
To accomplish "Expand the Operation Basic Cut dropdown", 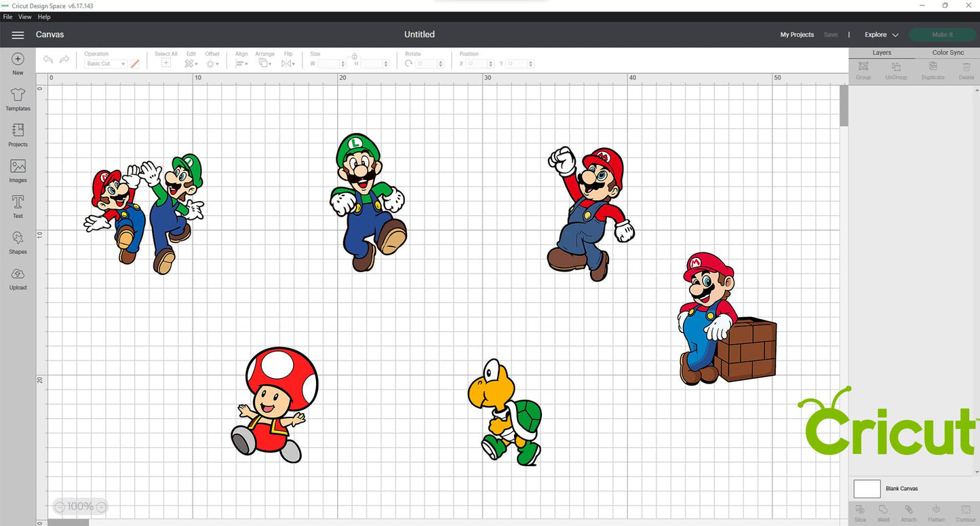I will click(x=106, y=64).
